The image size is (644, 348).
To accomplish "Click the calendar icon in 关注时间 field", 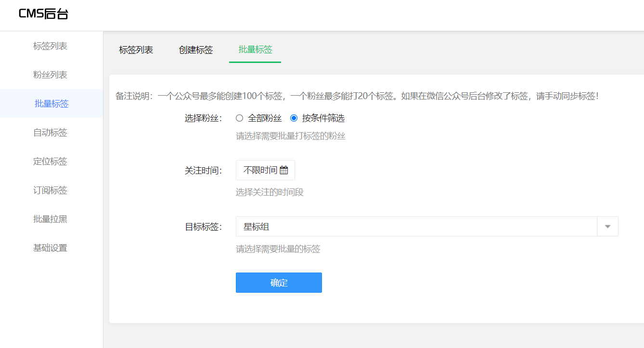I will [283, 170].
